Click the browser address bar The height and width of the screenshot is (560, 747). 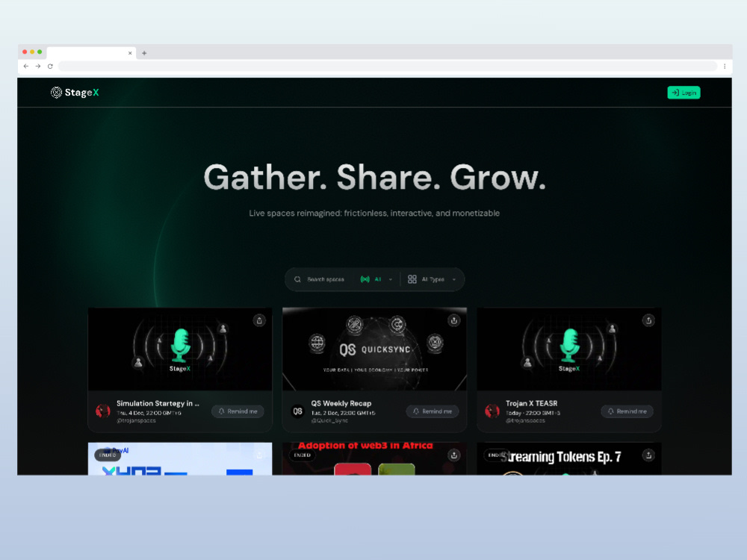387,66
